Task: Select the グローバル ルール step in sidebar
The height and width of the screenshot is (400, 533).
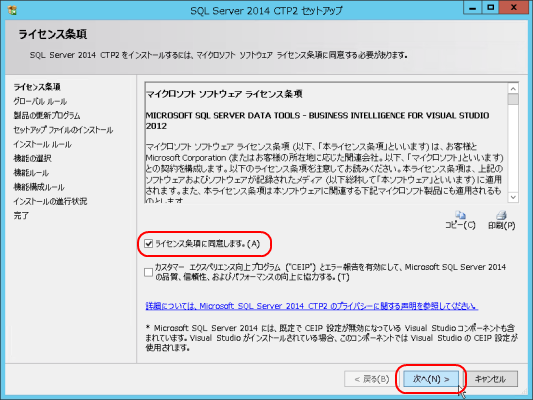Action: click(40, 101)
